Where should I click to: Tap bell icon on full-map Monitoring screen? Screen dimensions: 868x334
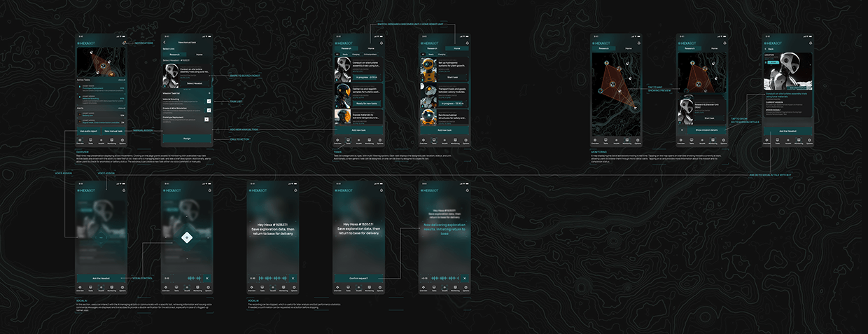point(639,43)
